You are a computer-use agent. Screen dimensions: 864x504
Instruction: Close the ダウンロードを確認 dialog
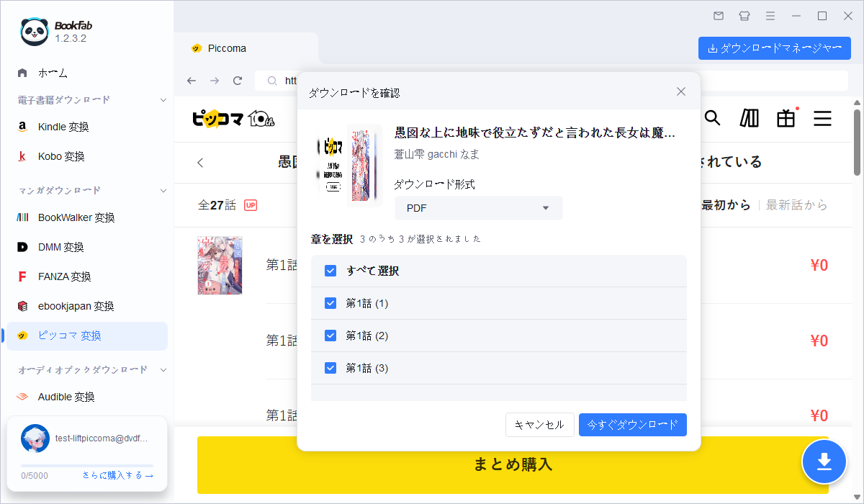click(x=681, y=91)
